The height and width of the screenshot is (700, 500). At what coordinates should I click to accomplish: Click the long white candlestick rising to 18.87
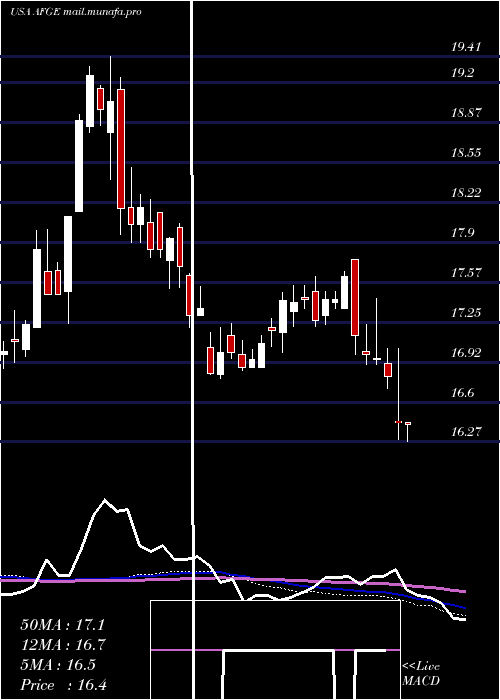[79, 166]
